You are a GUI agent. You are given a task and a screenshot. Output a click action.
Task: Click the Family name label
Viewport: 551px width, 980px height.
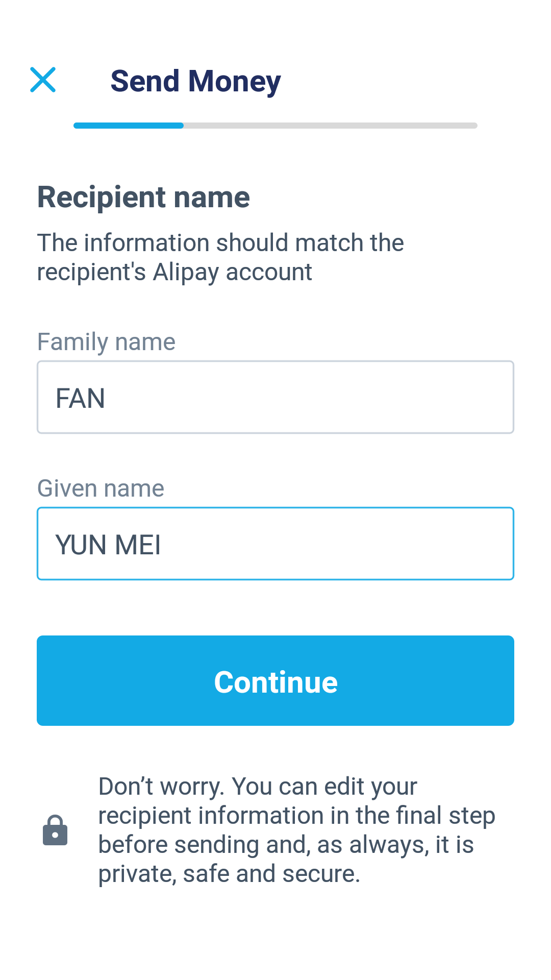(x=106, y=342)
